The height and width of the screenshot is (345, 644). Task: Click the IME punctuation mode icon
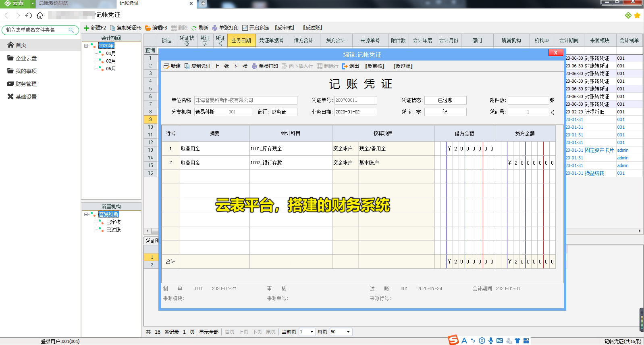pos(473,341)
